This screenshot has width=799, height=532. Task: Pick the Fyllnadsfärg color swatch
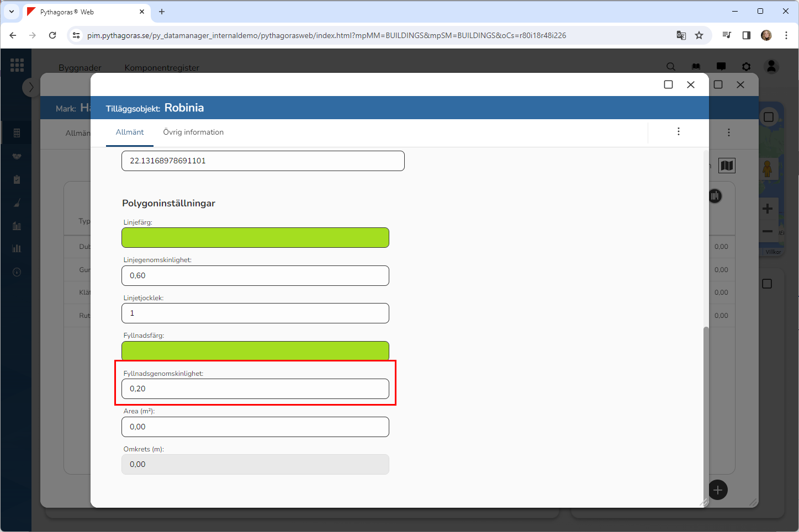click(x=255, y=350)
